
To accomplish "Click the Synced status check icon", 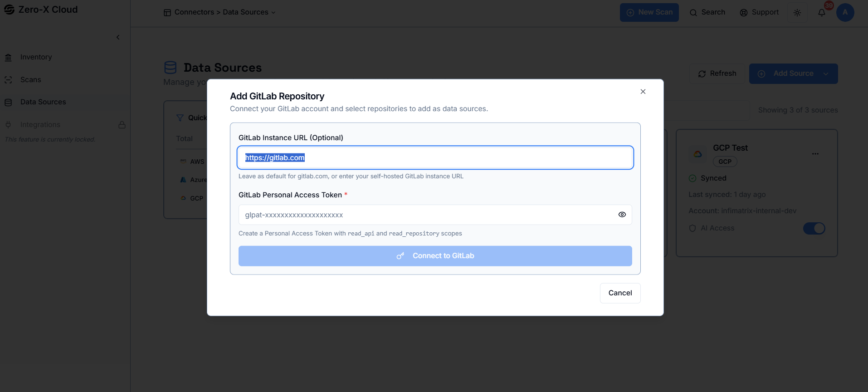I will click(692, 178).
